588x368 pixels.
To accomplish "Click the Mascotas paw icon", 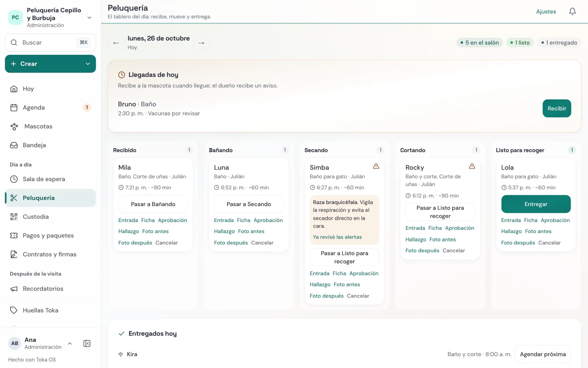I will coord(14,126).
